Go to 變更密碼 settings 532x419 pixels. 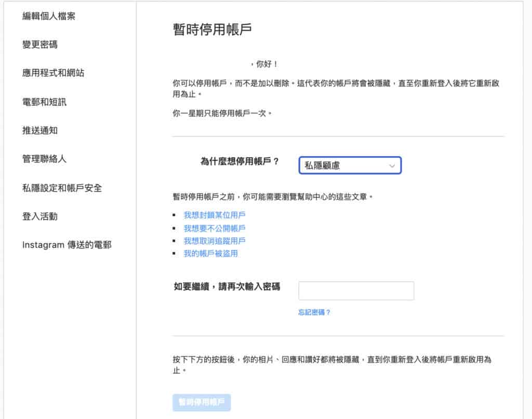[x=40, y=45]
